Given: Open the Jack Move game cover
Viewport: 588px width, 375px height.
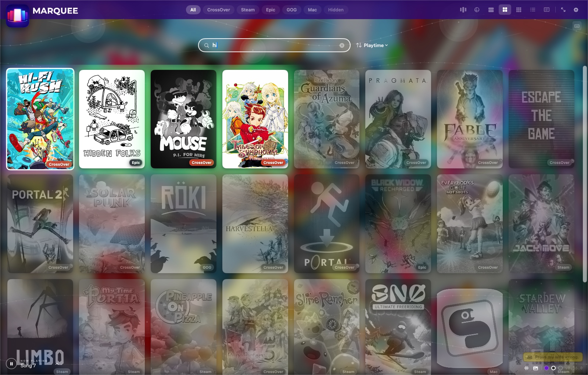Looking at the screenshot, I should (x=541, y=224).
